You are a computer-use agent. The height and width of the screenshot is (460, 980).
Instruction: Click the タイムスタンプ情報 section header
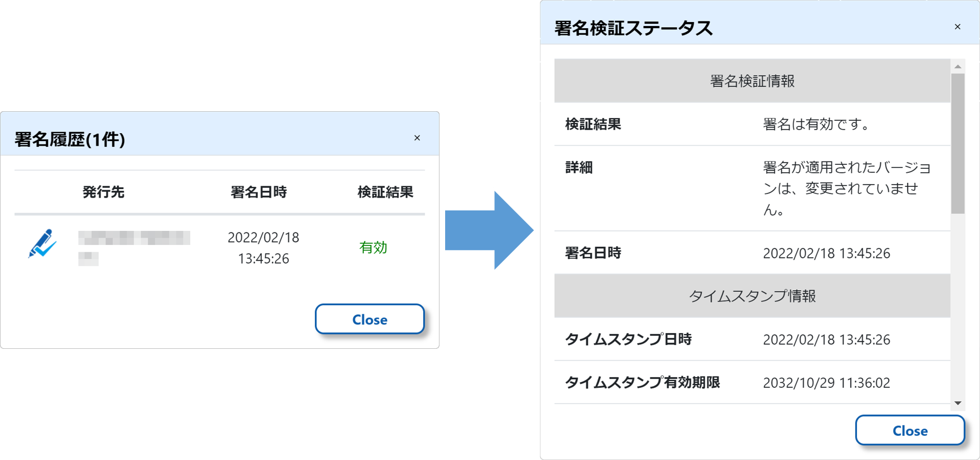coord(752,296)
